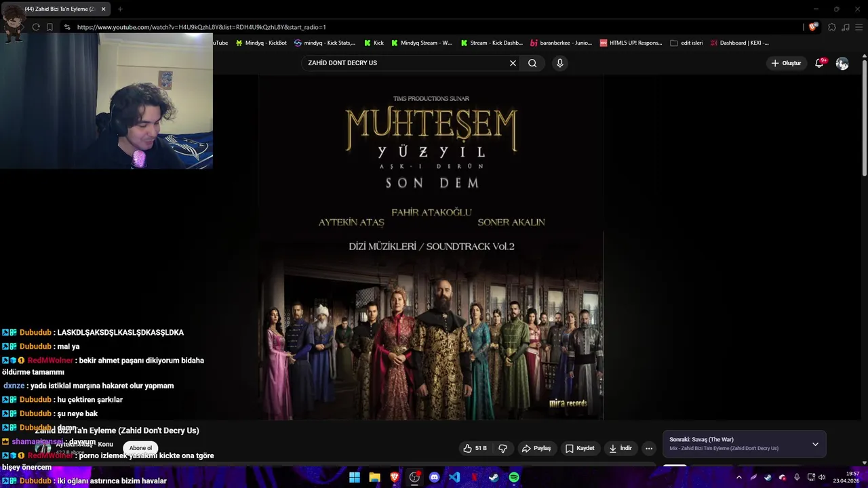
Task: Open mindyq - Kick Stats bookmark
Action: tap(325, 43)
